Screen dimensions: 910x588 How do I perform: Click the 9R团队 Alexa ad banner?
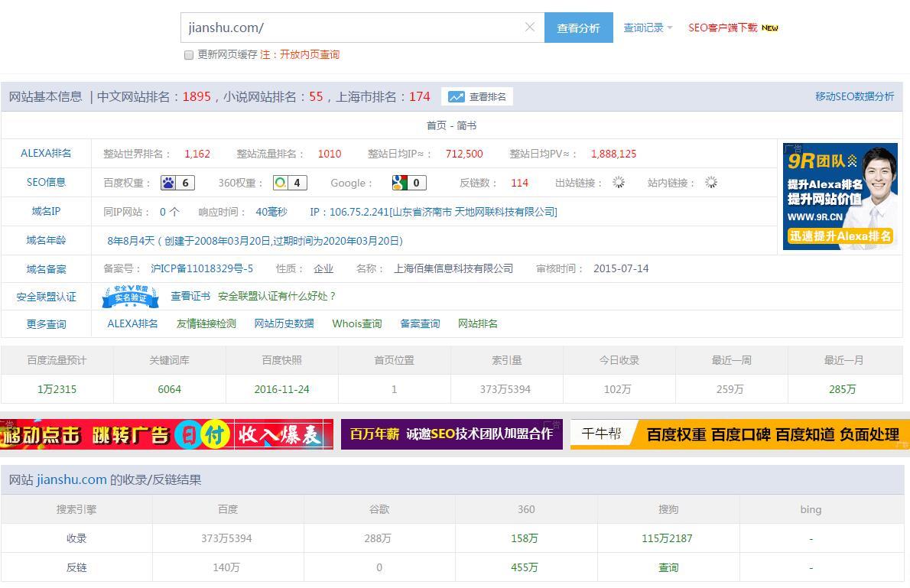tap(839, 196)
